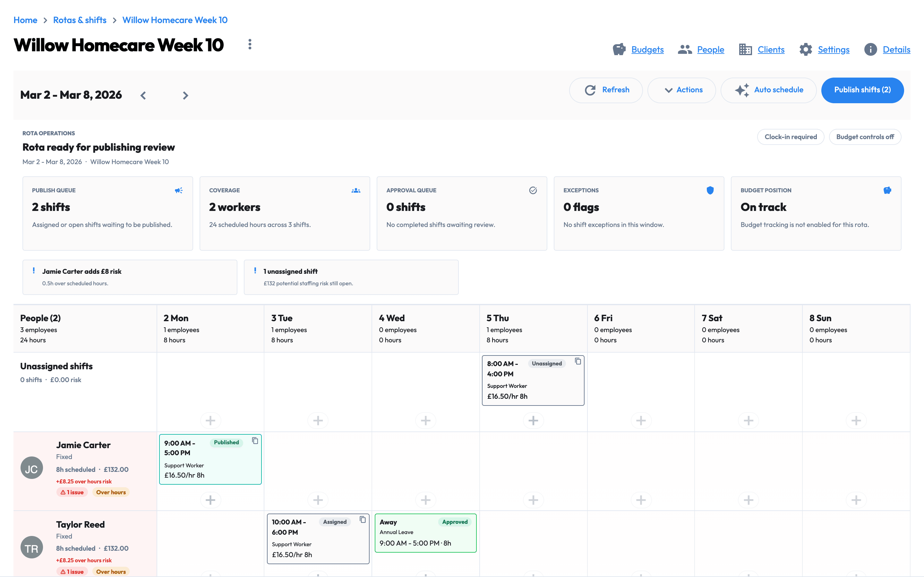Image resolution: width=924 pixels, height=577 pixels.
Task: Copy Taylor Reed's assigned Tuesday shift
Action: (x=363, y=519)
